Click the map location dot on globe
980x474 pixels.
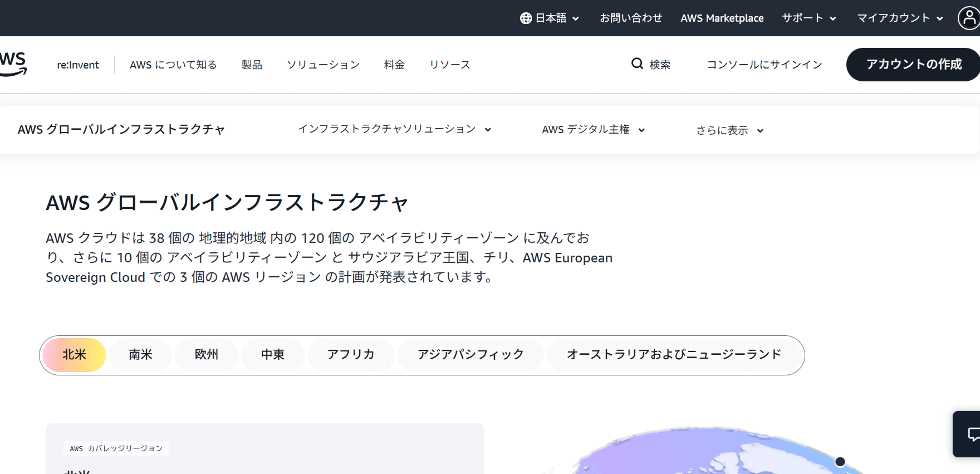[840, 462]
